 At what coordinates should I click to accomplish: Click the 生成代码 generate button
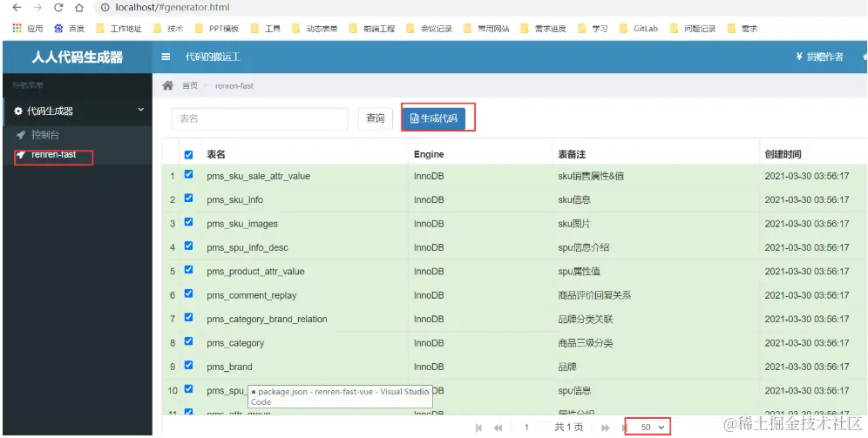coord(434,118)
